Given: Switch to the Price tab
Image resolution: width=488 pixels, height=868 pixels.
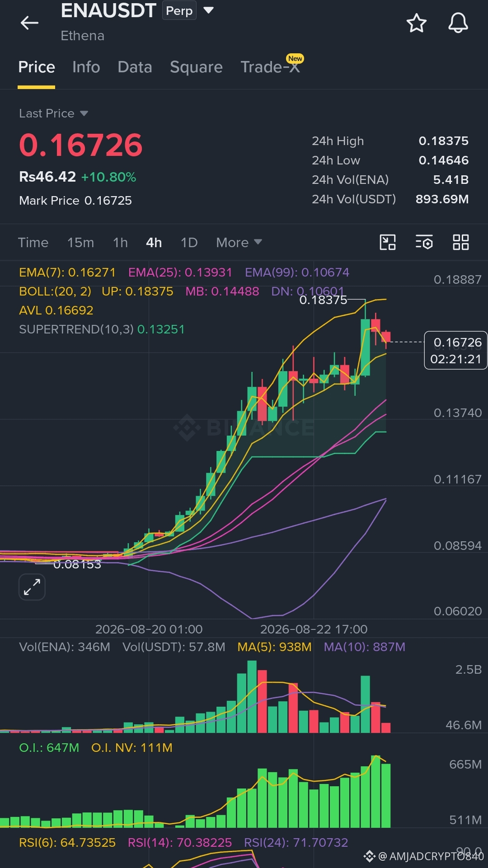Looking at the screenshot, I should click(37, 67).
